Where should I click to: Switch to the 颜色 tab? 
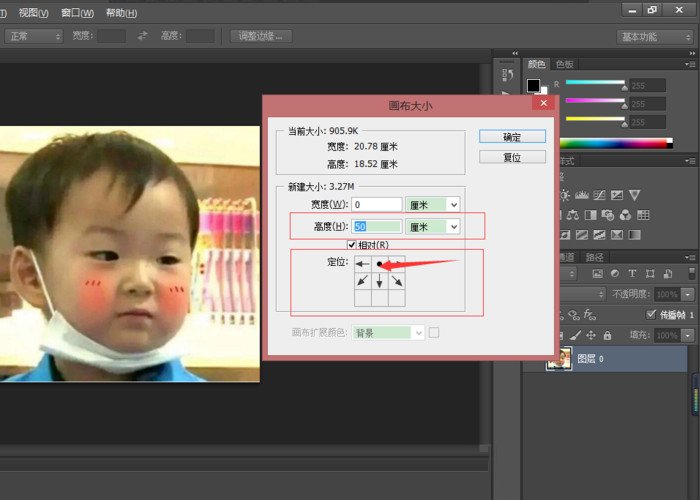coord(536,64)
